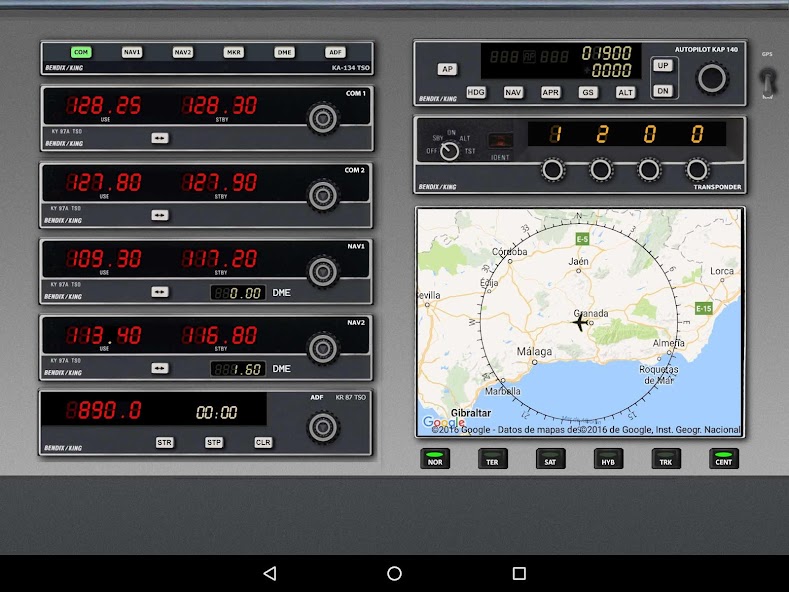Select the SAT map mode
The height and width of the screenshot is (592, 789).
click(550, 459)
